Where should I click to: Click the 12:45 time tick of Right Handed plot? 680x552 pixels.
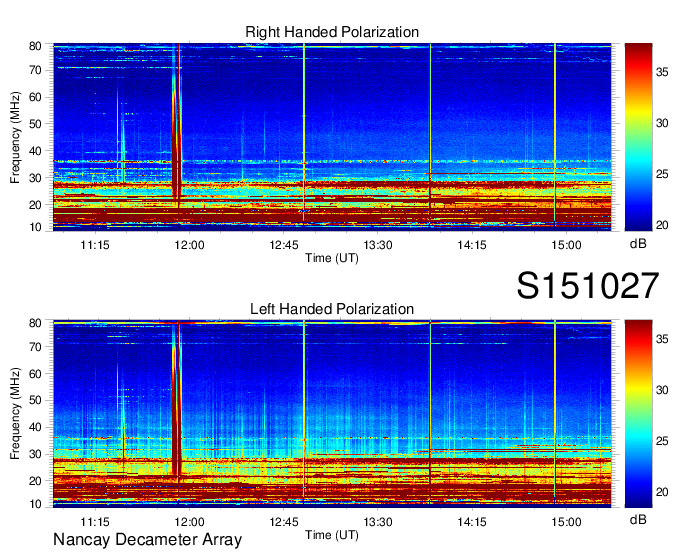click(x=284, y=245)
